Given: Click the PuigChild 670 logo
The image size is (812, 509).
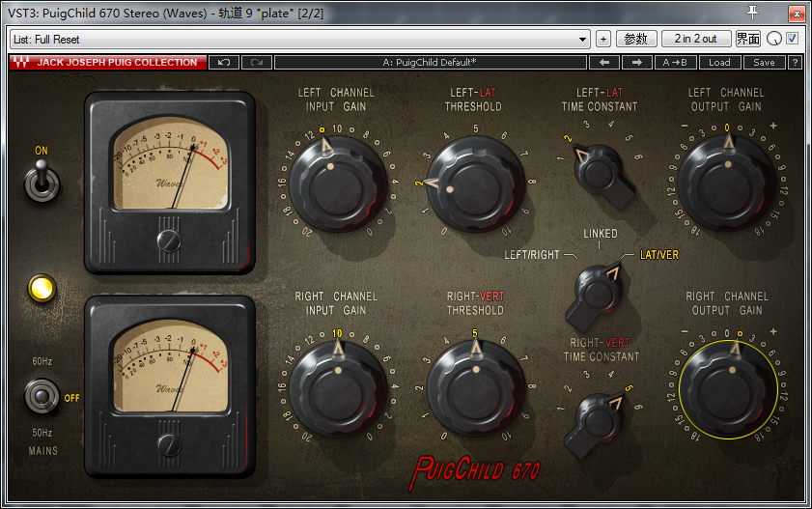Looking at the screenshot, I should [475, 471].
